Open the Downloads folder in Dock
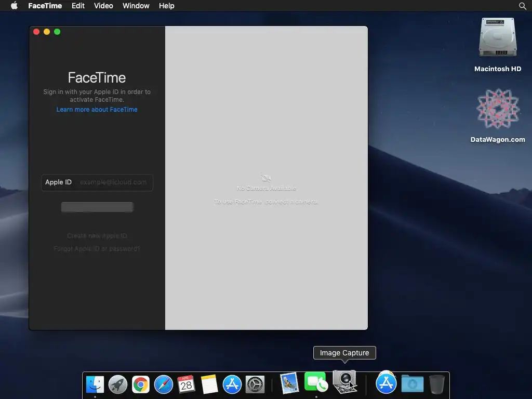Viewport: 532px width, 399px height. [412, 384]
